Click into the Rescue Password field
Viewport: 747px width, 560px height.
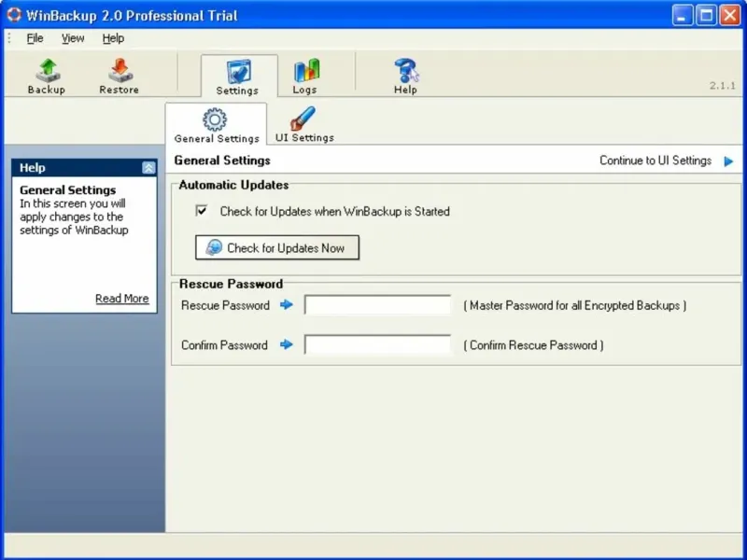[x=377, y=305]
